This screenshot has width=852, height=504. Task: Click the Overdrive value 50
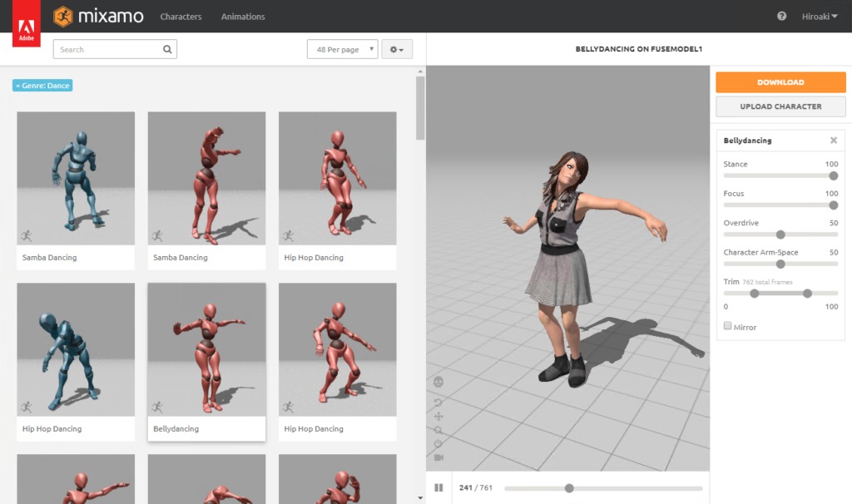pos(834,223)
